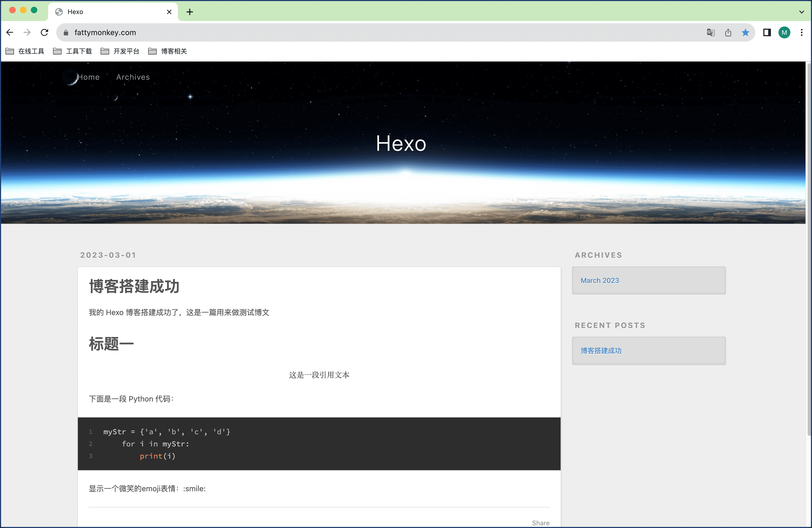Viewport: 812px width, 528px height.
Task: Click the Share link below the post
Action: (541, 523)
